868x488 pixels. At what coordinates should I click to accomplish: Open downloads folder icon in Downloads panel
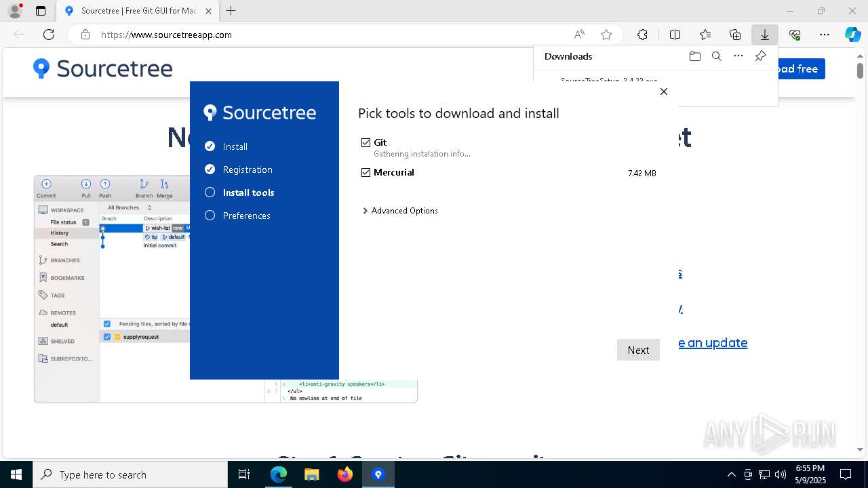pyautogui.click(x=694, y=56)
